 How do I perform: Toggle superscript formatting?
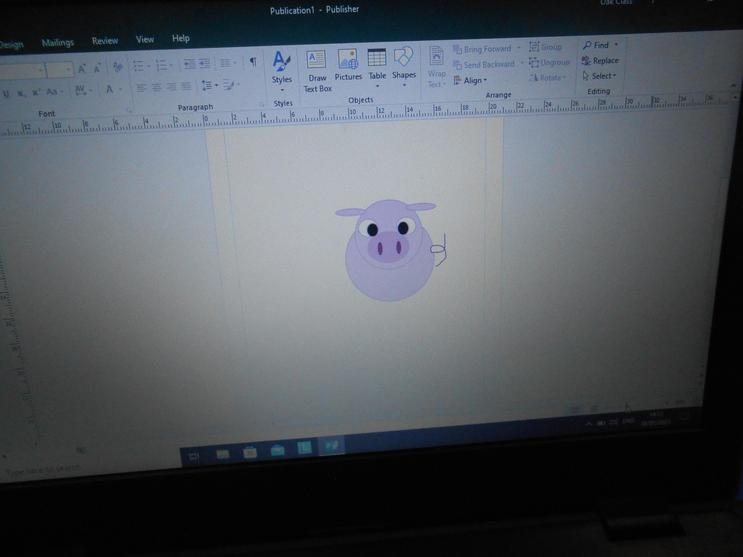coord(36,92)
